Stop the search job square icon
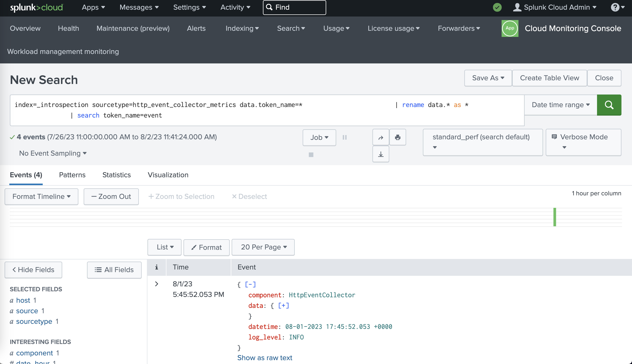The width and height of the screenshot is (632, 364). coord(311,155)
